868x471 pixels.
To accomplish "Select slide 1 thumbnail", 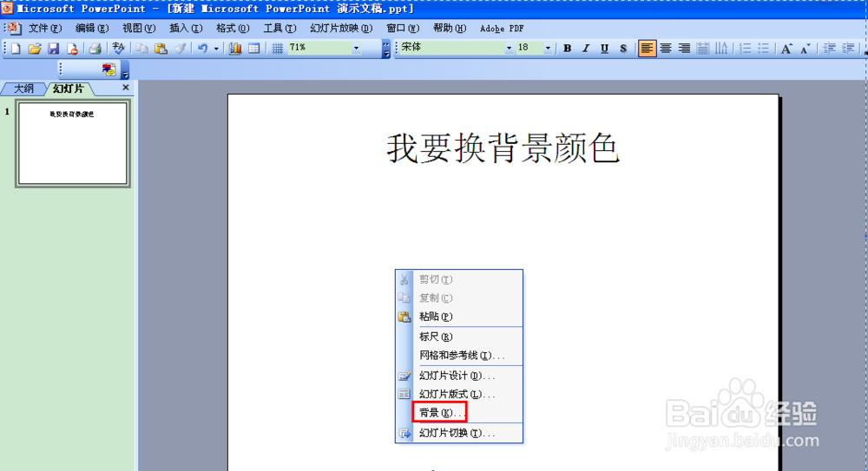I will click(x=73, y=144).
